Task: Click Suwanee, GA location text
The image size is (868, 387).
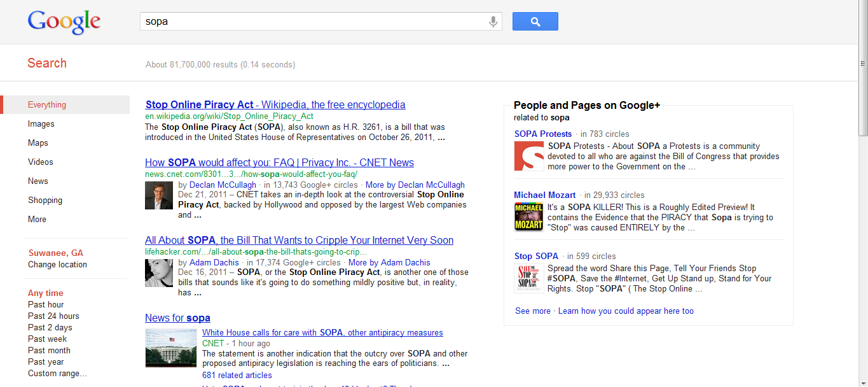Action: (56, 253)
